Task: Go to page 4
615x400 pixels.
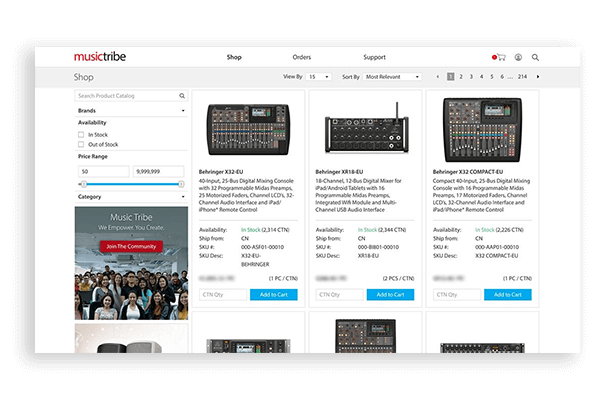Action: click(x=481, y=77)
